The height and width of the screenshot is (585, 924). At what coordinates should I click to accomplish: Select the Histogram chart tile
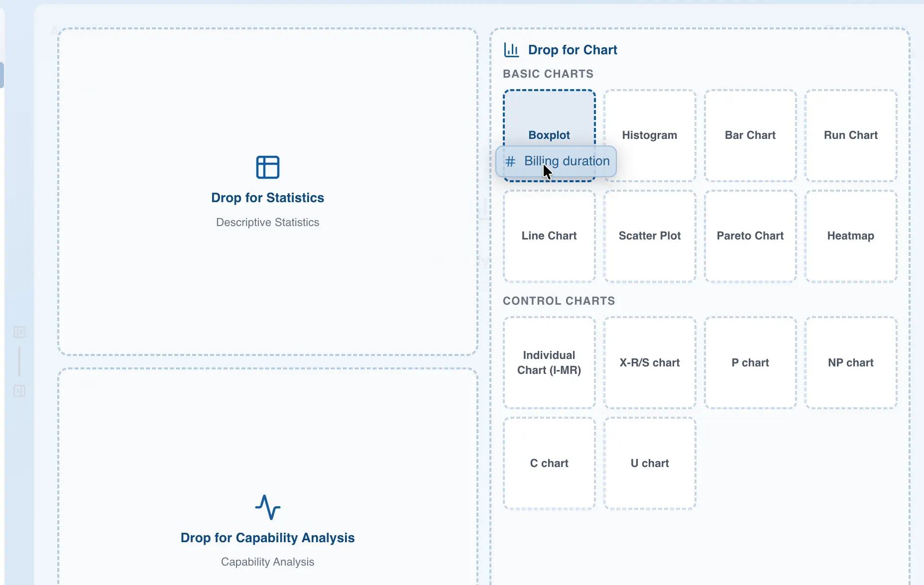(x=649, y=135)
